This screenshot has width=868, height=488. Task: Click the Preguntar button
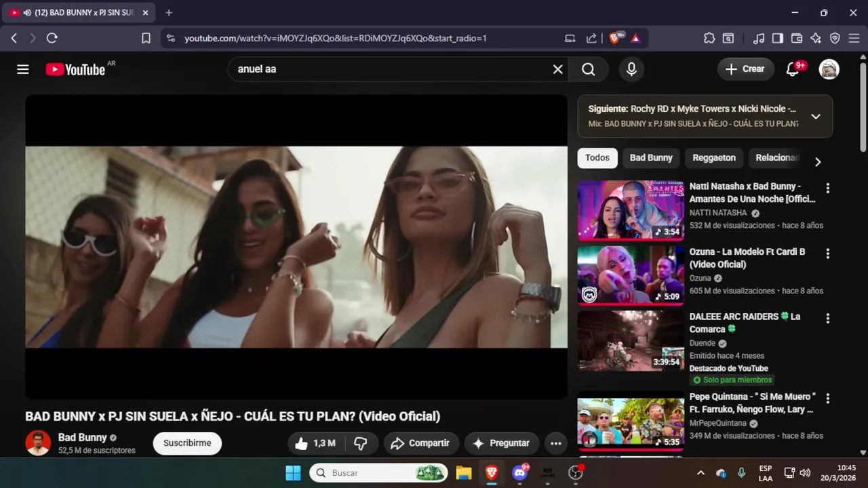click(501, 443)
